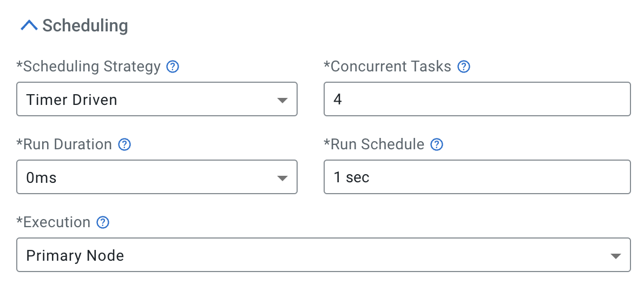Open help for Scheduling Strategy

[173, 67]
